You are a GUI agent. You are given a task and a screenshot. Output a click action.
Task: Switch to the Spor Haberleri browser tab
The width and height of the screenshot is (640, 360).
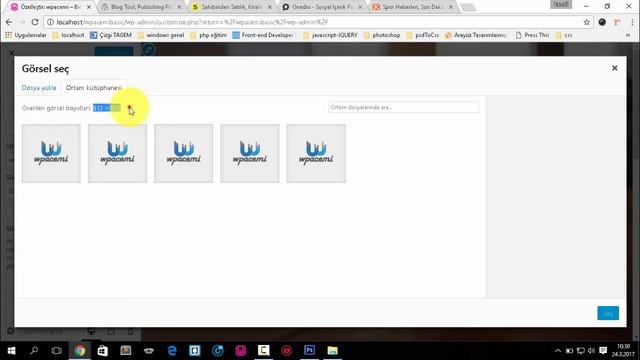(x=412, y=7)
